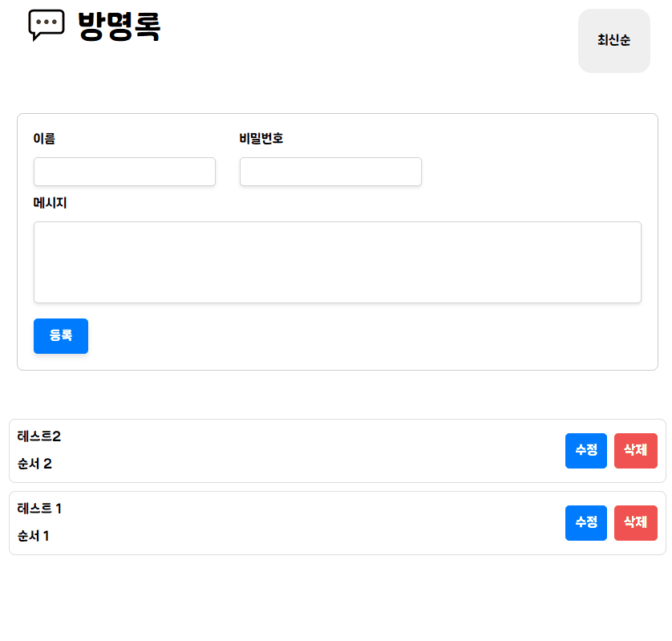The height and width of the screenshot is (641, 672).
Task: Click the 방명록 page title
Action: coord(119,26)
